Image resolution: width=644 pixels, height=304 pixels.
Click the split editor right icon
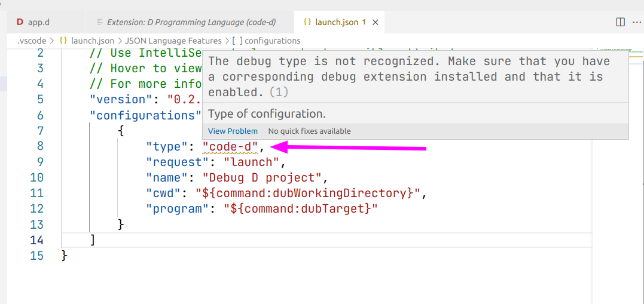coord(620,22)
